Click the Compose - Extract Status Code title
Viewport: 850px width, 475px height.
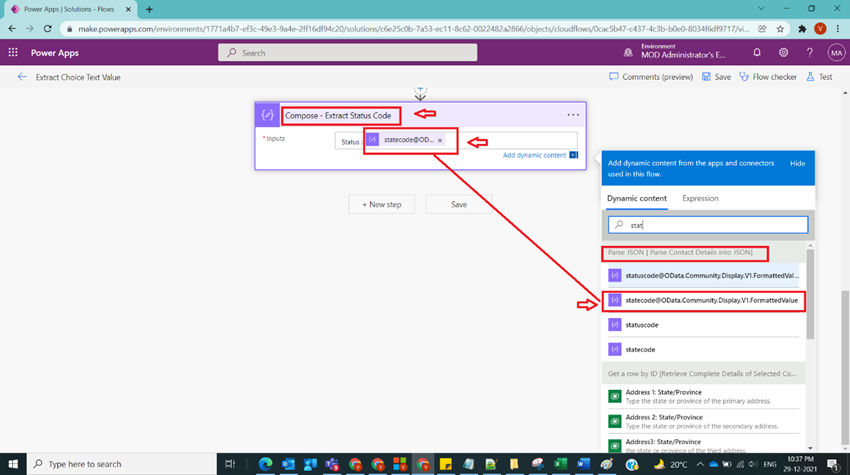(x=338, y=115)
